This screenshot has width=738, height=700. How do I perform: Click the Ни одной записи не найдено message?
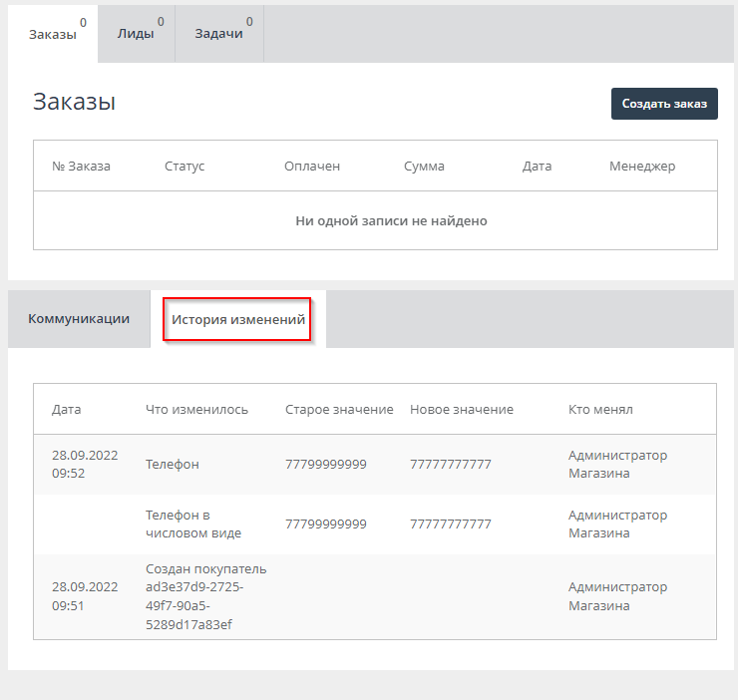pos(391,220)
